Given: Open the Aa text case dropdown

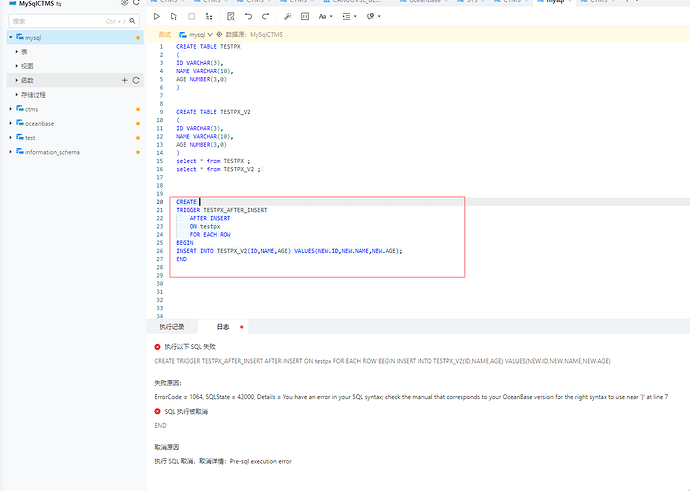Looking at the screenshot, I should (325, 16).
